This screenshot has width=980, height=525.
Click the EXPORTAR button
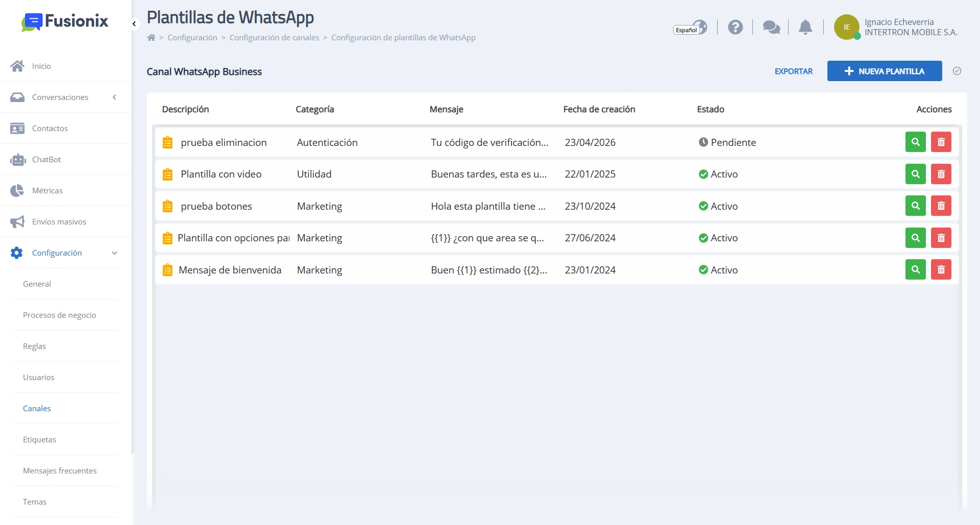(793, 71)
